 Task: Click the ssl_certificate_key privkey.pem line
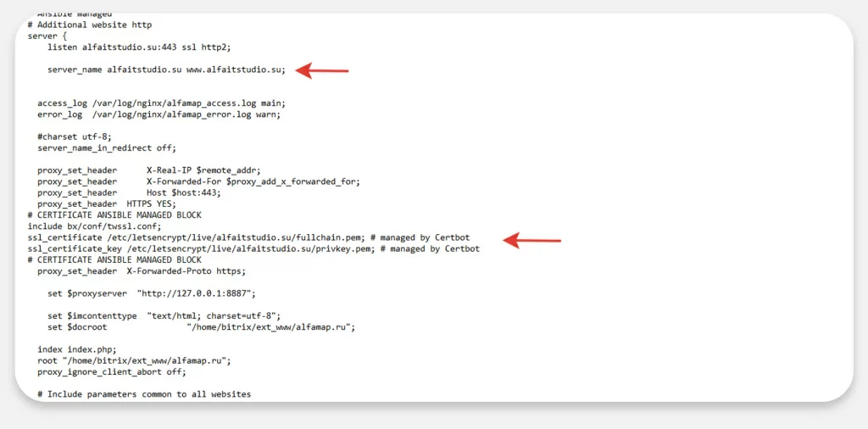(x=203, y=248)
